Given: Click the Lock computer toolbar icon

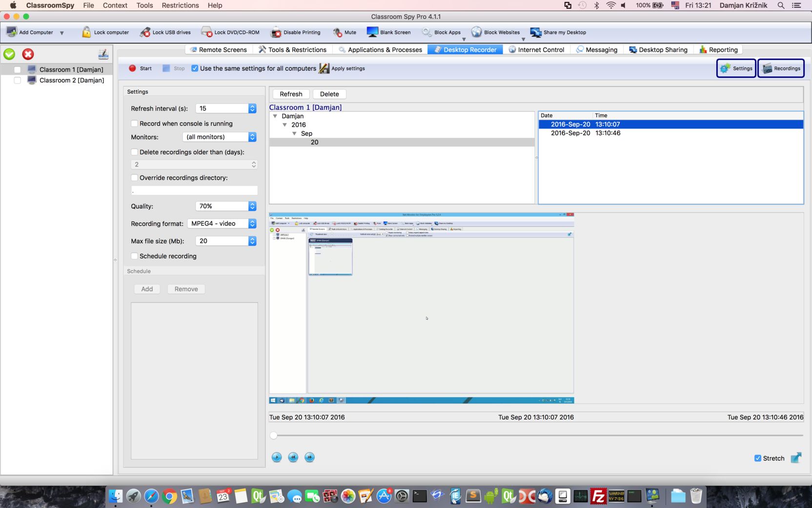Looking at the screenshot, I should pos(86,32).
